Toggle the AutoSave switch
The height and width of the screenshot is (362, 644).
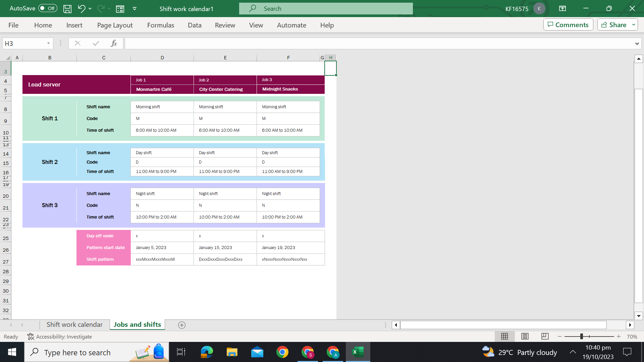(x=47, y=8)
